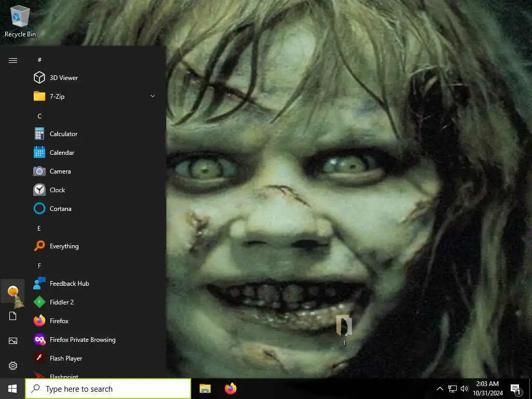The width and height of the screenshot is (532, 399).
Task: Launch Fiddler 2
Action: (x=95, y=302)
